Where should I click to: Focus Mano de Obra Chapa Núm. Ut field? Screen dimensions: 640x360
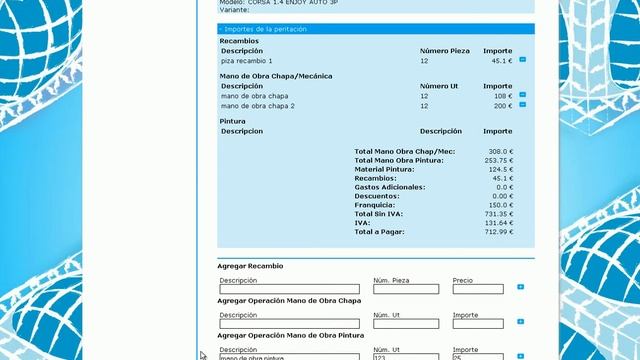(406, 324)
